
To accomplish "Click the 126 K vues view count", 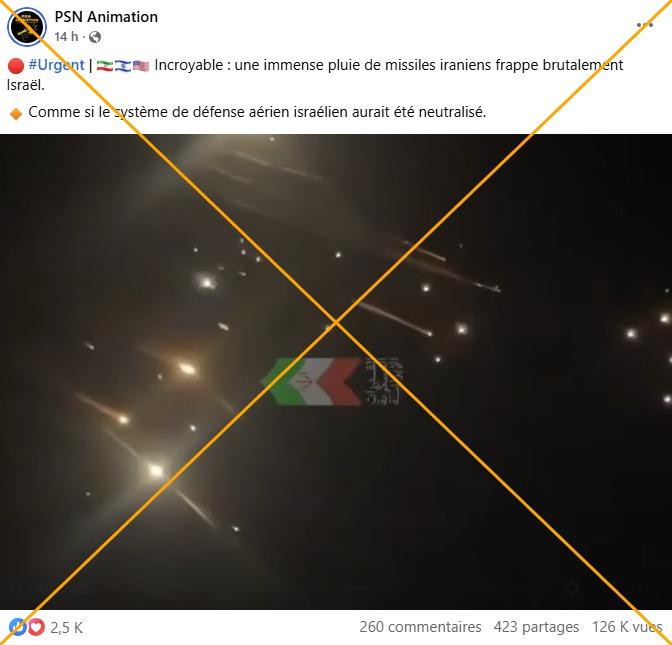I will coord(627,627).
